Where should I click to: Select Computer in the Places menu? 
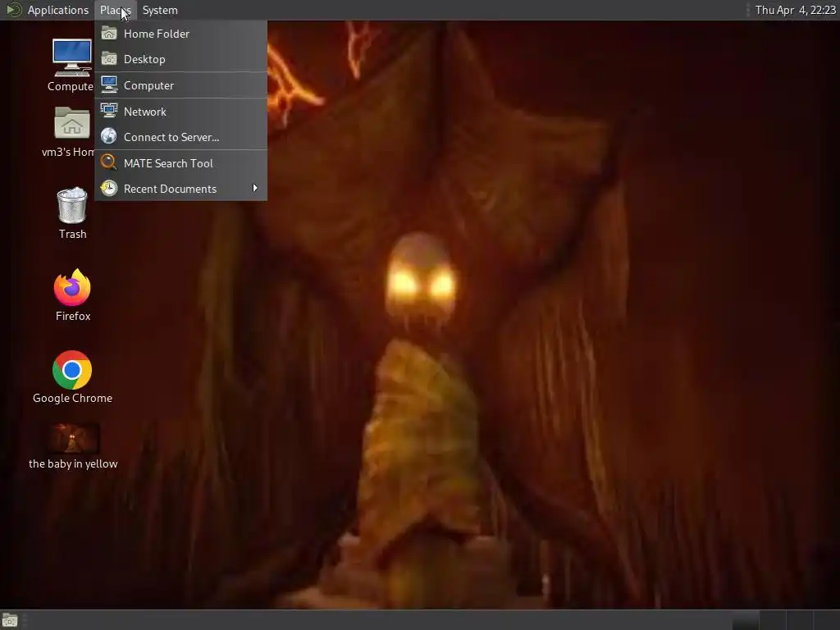(181, 85)
